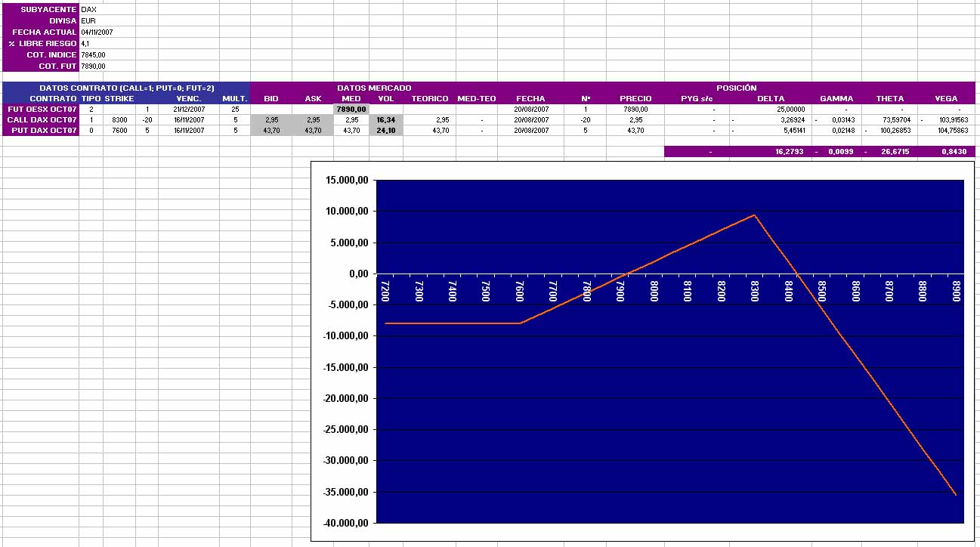This screenshot has height=547, width=980.
Task: Click the VOL column header
Action: (x=386, y=98)
